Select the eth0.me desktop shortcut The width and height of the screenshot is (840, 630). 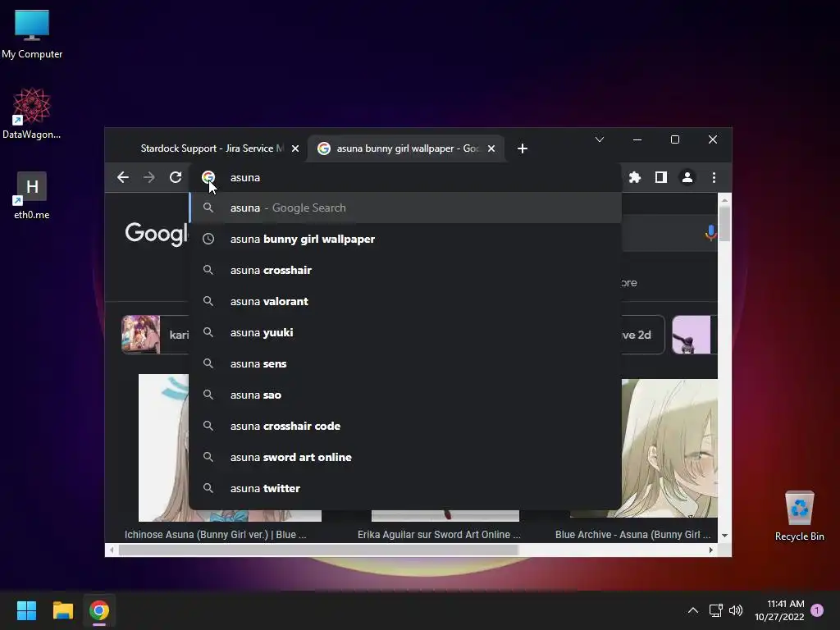(x=32, y=195)
